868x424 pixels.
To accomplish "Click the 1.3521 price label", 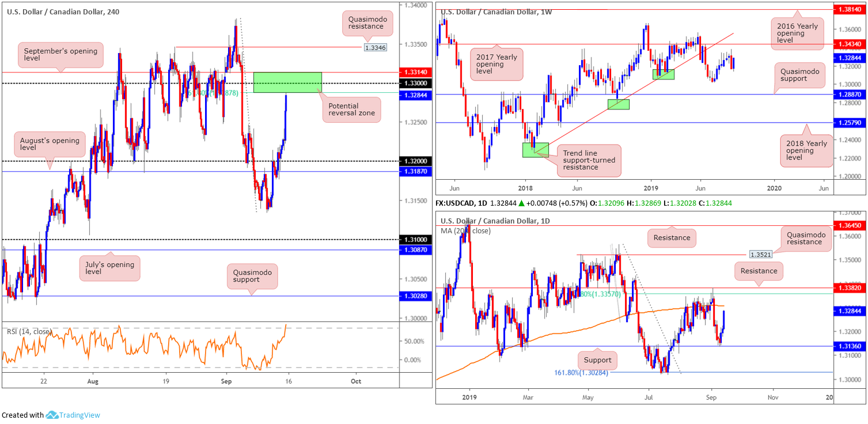I will [x=761, y=254].
